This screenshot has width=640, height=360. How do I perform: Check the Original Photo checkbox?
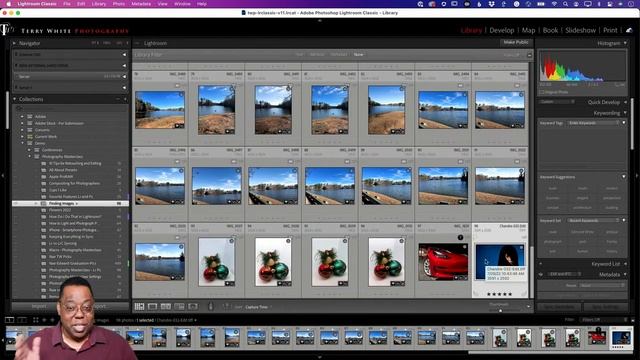click(542, 92)
